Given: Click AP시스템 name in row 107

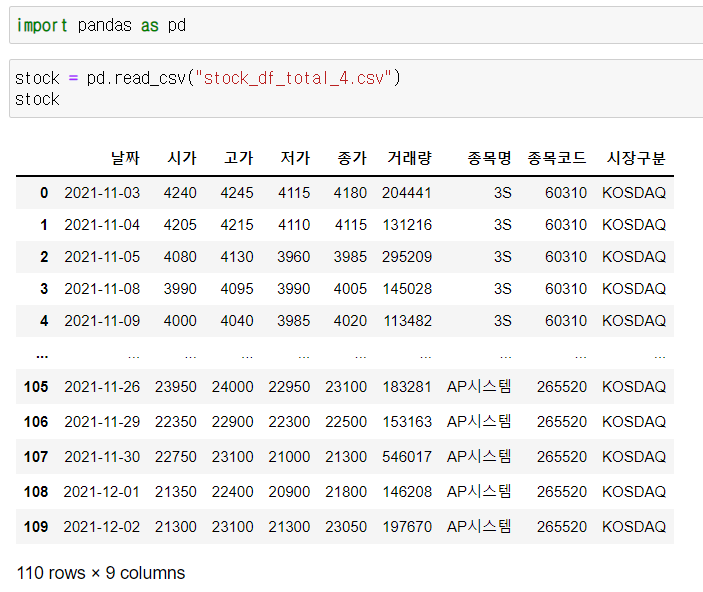Looking at the screenshot, I should (x=479, y=457).
